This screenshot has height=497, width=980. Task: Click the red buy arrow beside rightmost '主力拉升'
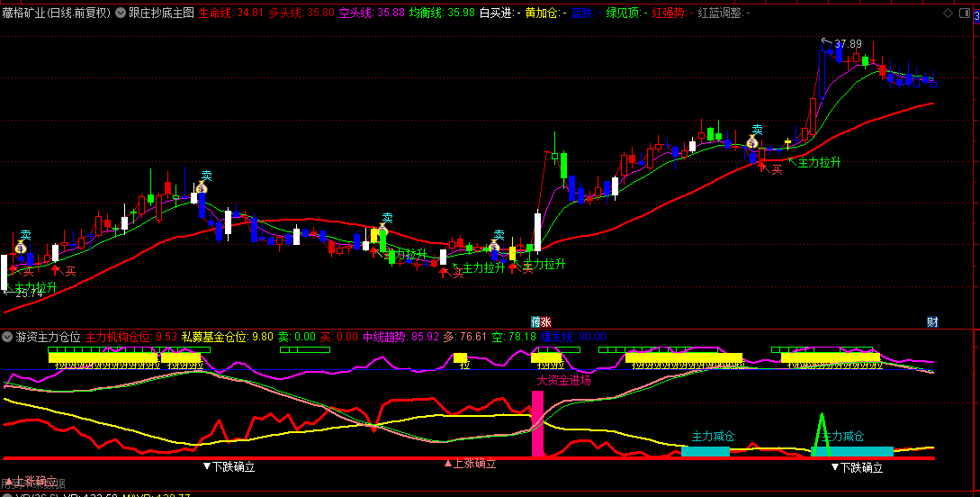click(x=763, y=165)
